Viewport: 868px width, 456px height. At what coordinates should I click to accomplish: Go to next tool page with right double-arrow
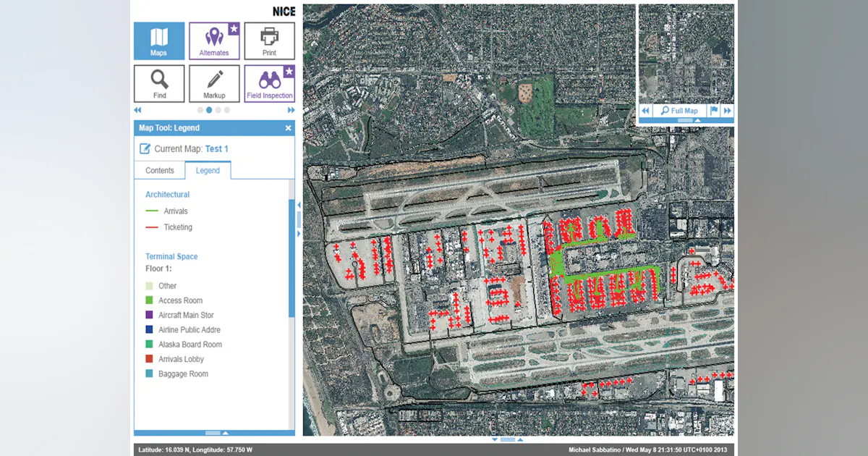[x=292, y=110]
